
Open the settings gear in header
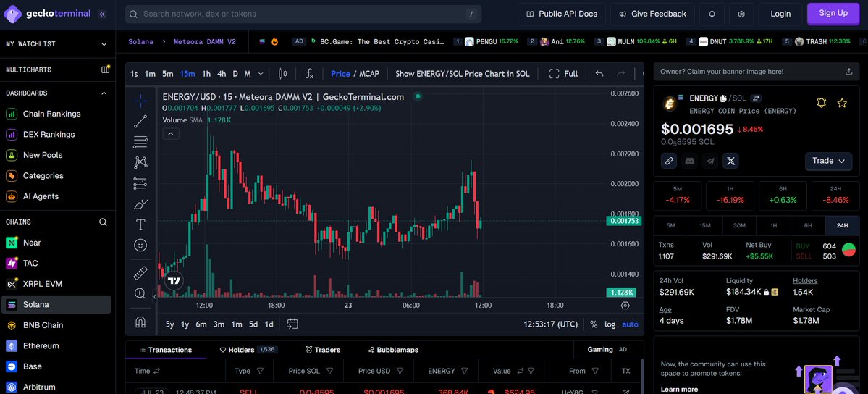pyautogui.click(x=741, y=14)
